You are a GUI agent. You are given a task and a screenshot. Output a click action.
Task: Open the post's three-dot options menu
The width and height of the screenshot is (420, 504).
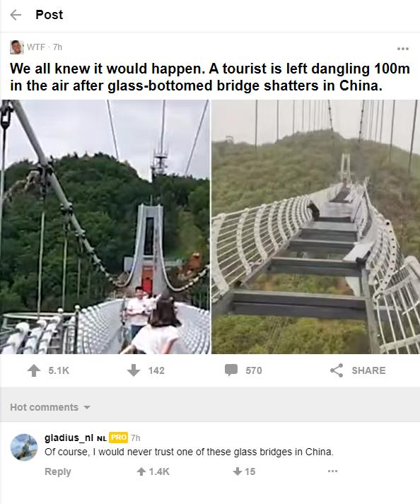click(x=402, y=49)
